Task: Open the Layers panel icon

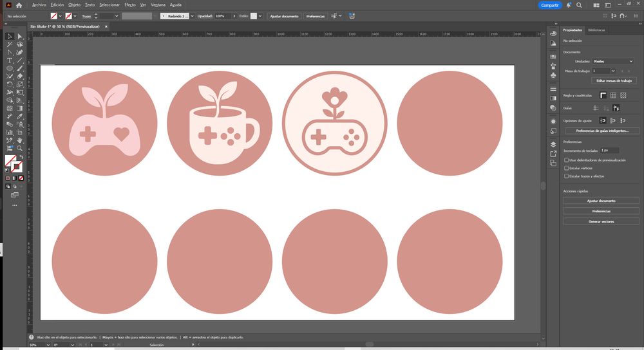Action: coord(553,144)
